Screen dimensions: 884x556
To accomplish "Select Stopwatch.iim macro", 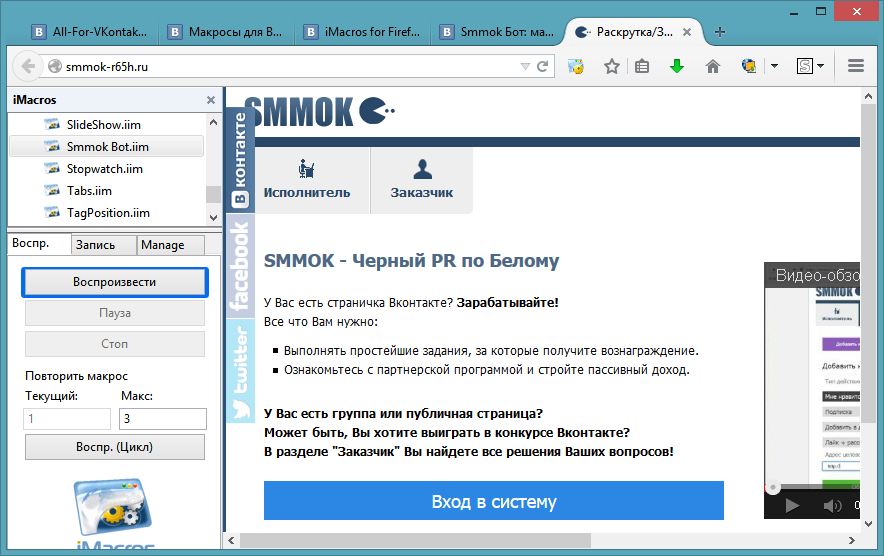I will pyautogui.click(x=107, y=169).
